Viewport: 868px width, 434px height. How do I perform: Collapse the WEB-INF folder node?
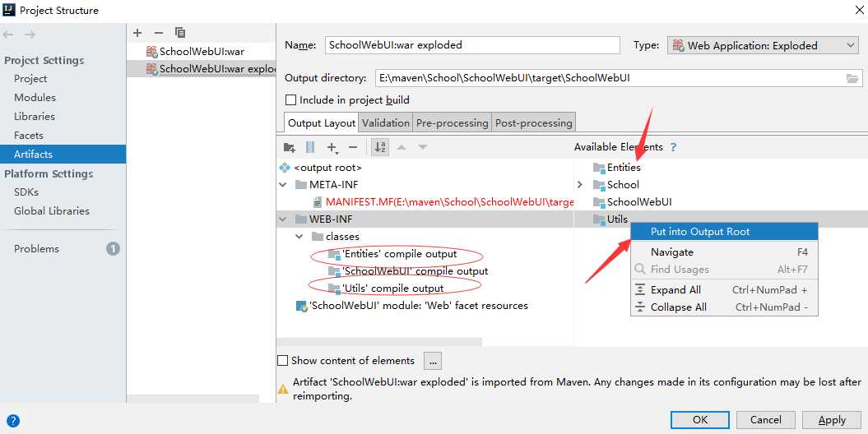[283, 219]
